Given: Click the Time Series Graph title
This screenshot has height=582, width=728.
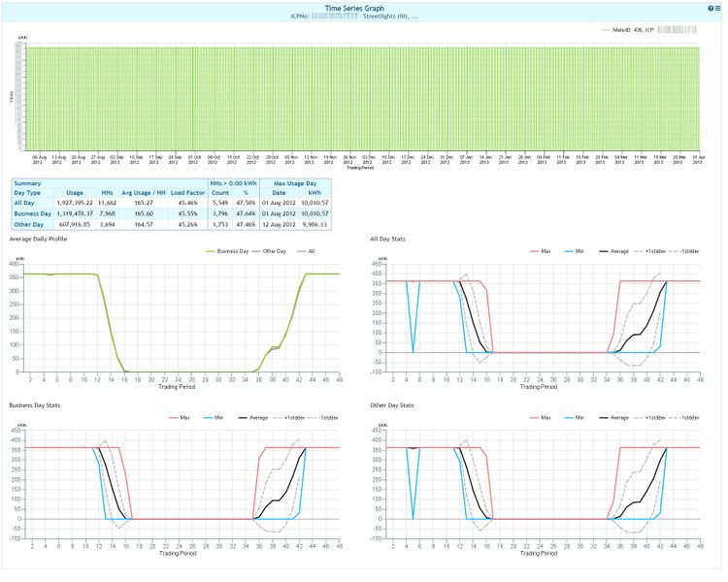Looking at the screenshot, I should [354, 9].
